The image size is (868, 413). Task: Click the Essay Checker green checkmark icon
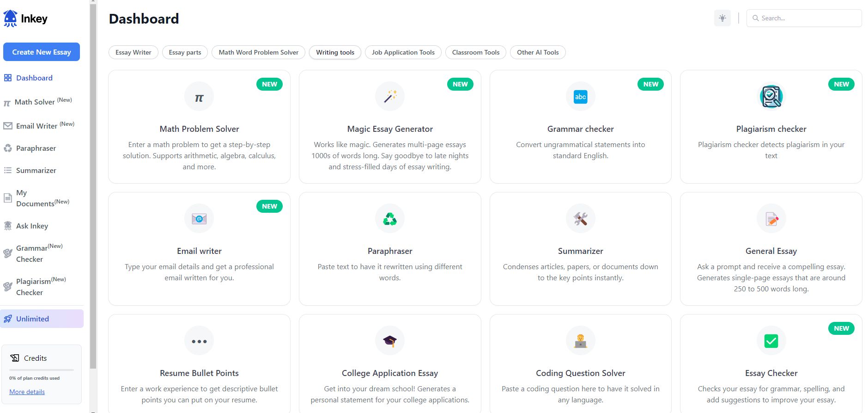(x=771, y=340)
